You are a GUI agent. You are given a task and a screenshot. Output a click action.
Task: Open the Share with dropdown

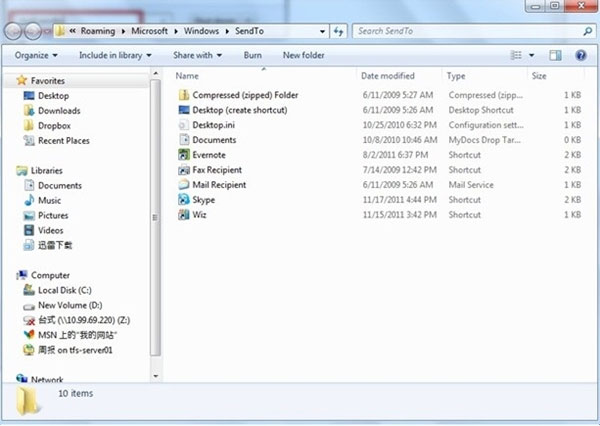click(x=197, y=55)
